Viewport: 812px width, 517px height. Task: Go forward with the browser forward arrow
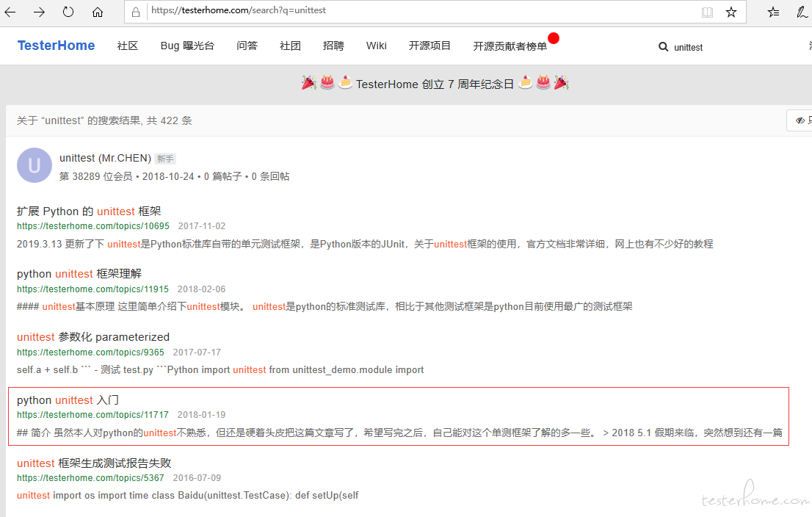pos(39,12)
